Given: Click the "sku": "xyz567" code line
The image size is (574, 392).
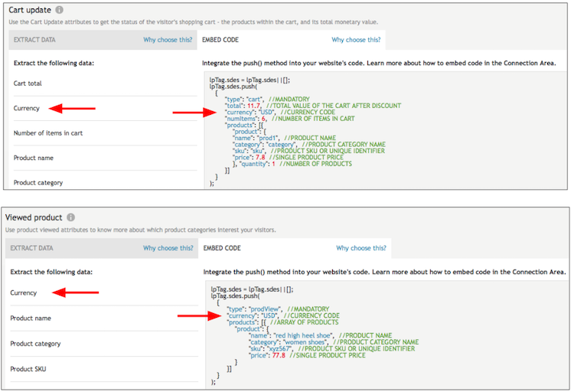Looking at the screenshot, I should point(332,349).
